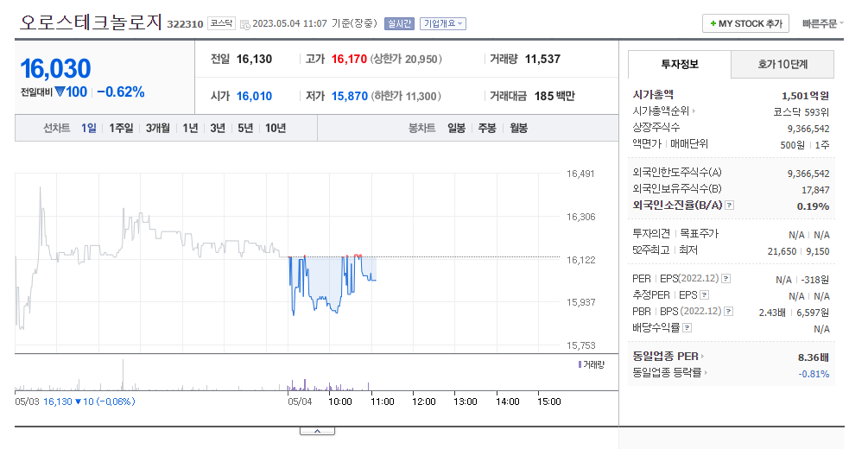
Task: Open the 빠른주문 dropdown
Action: pos(822,23)
